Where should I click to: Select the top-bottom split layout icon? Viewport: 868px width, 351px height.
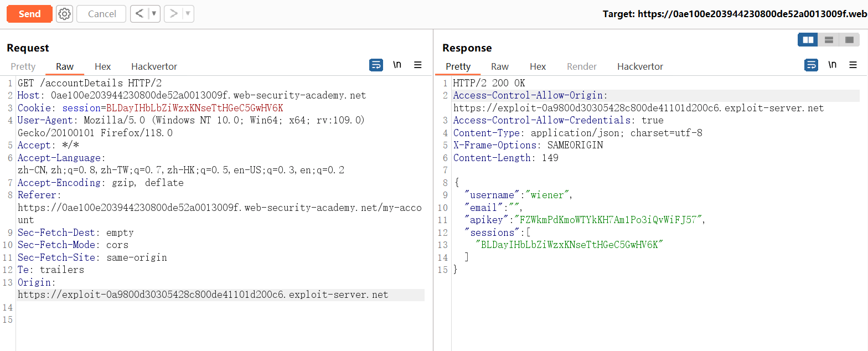point(829,40)
